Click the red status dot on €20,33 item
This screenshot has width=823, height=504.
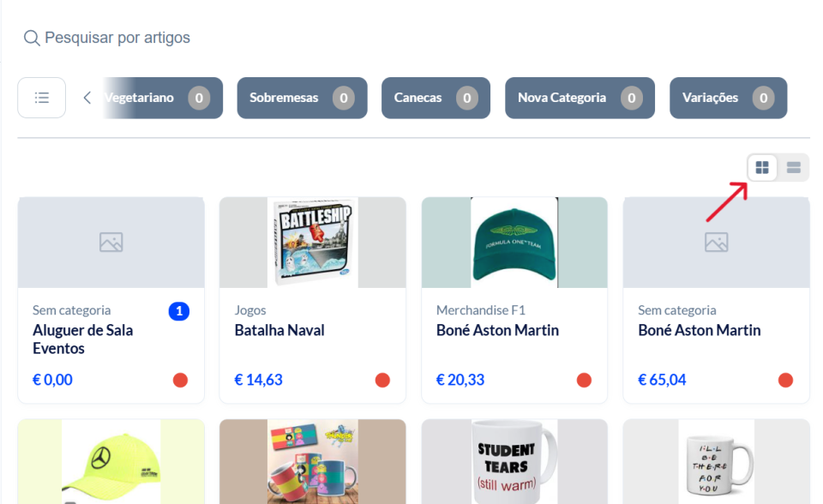click(x=584, y=380)
